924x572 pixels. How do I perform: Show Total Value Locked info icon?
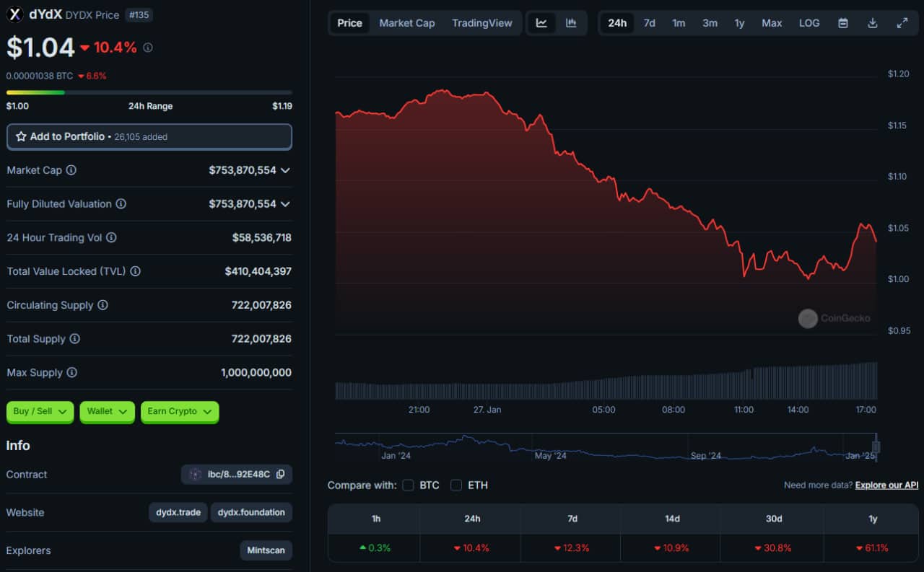click(x=135, y=271)
